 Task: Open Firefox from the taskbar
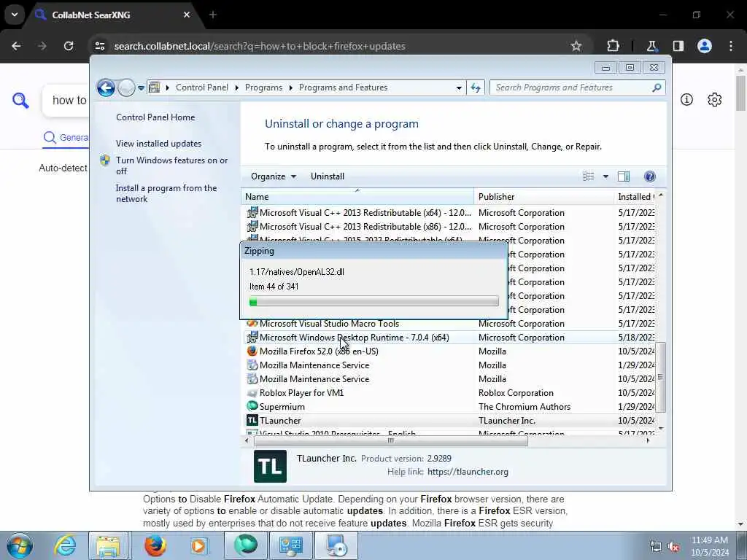coord(155,545)
